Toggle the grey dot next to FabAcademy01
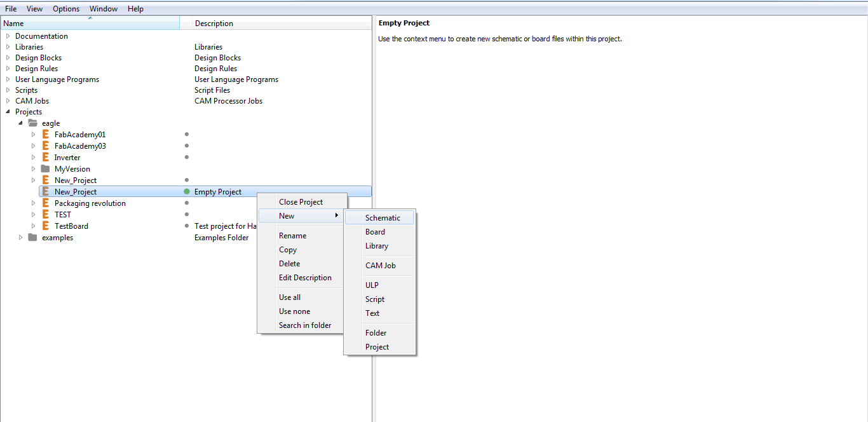Image resolution: width=868 pixels, height=422 pixels. [x=187, y=134]
